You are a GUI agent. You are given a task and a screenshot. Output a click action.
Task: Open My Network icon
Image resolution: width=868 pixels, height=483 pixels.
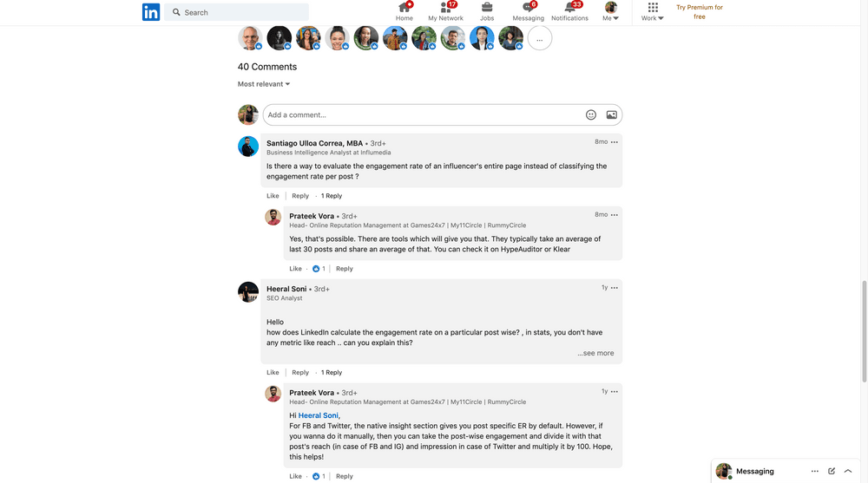445,8
